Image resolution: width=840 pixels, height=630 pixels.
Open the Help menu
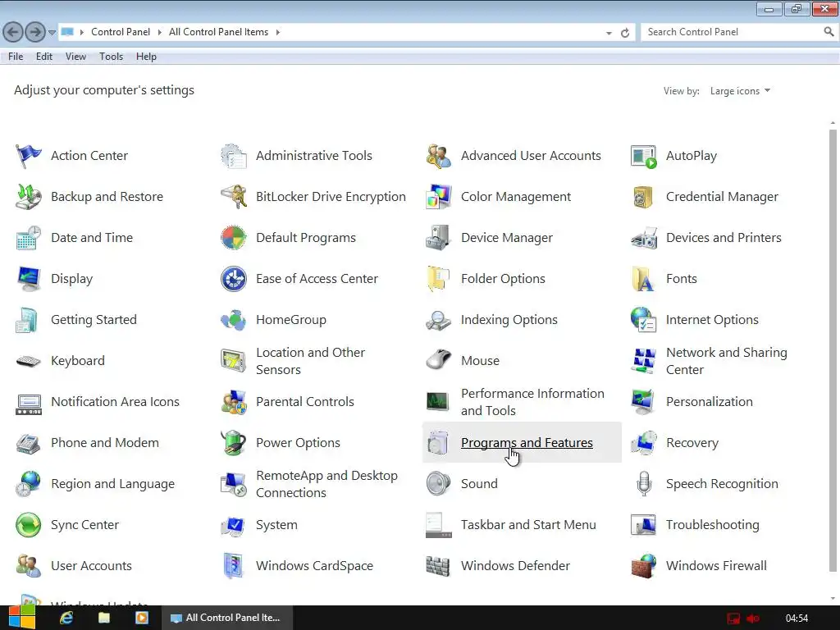(146, 57)
